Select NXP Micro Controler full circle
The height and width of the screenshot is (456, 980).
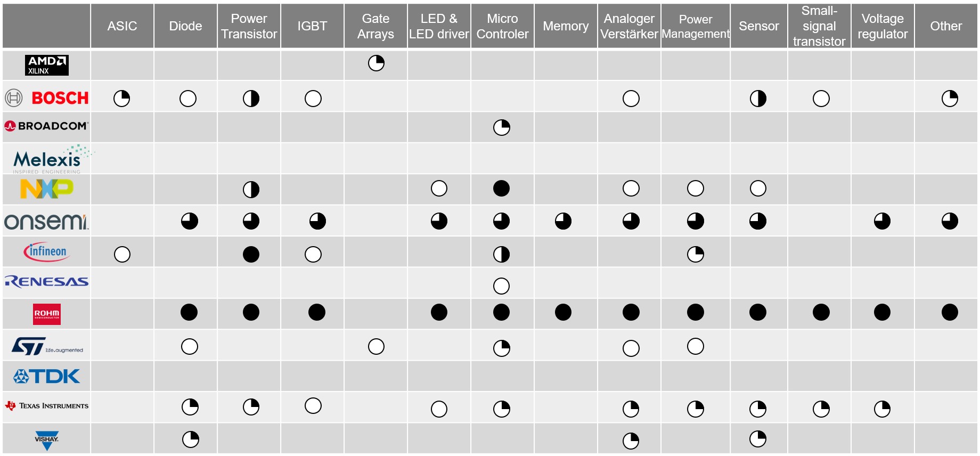(501, 188)
